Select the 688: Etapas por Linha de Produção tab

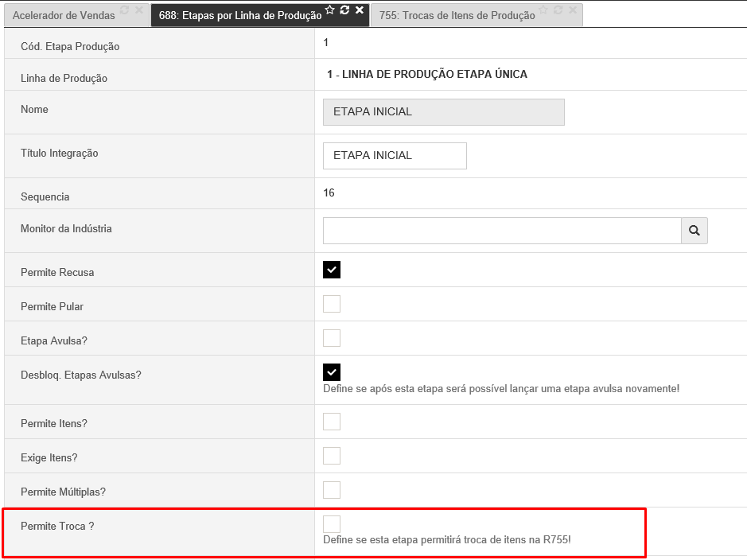pos(240,16)
